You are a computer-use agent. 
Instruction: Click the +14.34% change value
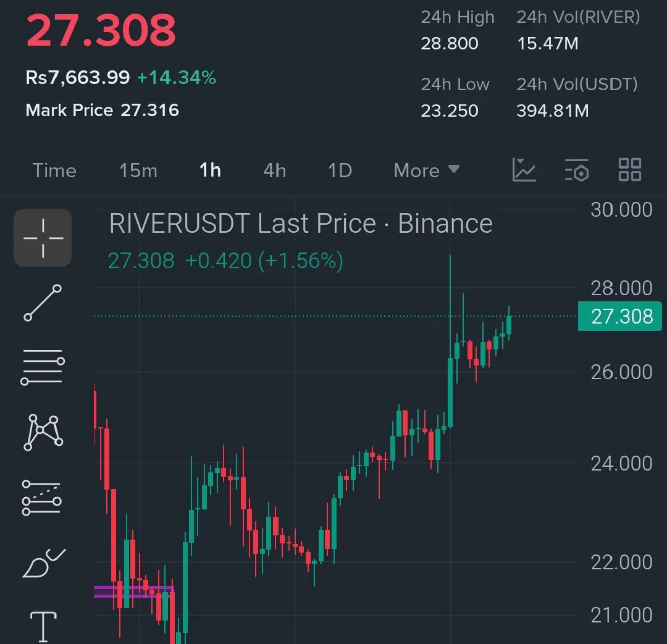177,77
